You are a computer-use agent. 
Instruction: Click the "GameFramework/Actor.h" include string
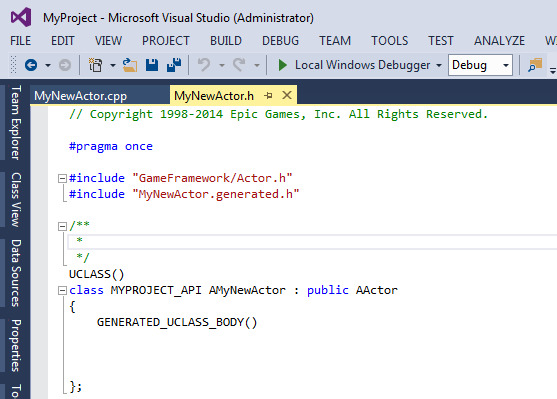tap(212, 178)
